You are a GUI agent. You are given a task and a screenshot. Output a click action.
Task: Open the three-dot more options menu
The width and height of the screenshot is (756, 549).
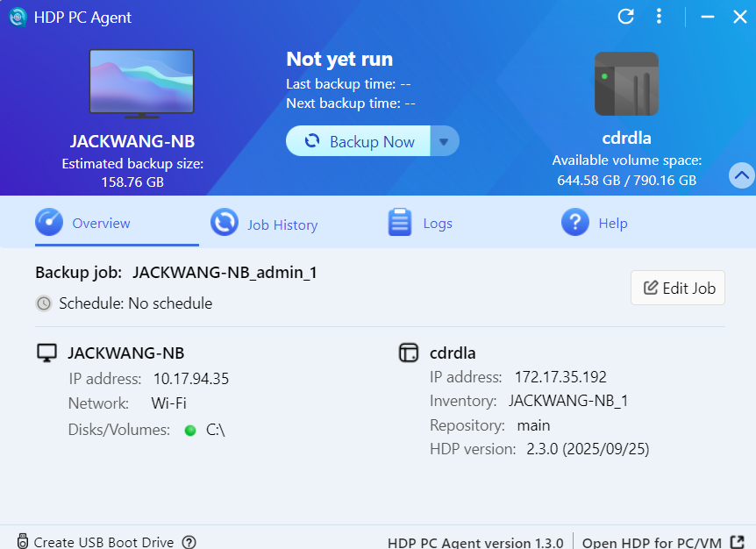[x=659, y=16]
